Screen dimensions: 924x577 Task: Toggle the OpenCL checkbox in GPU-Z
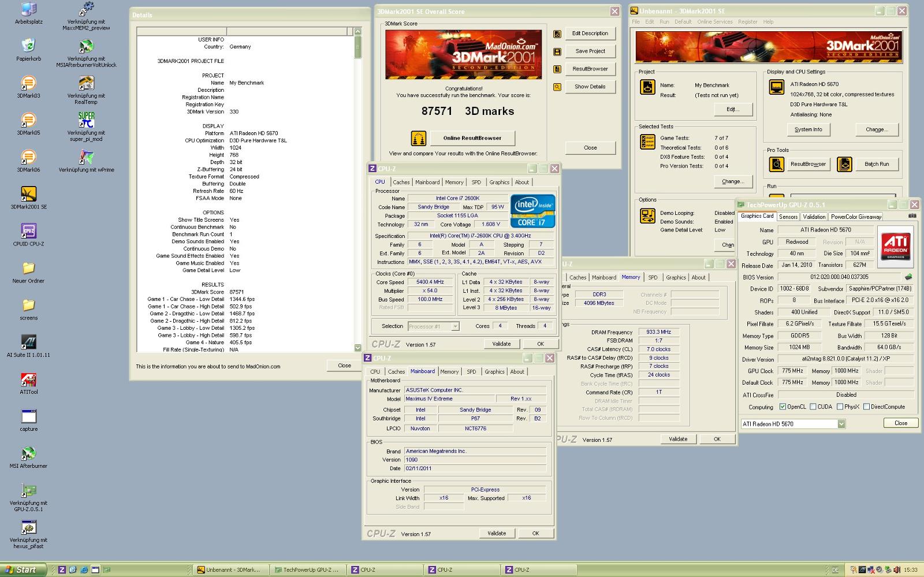click(x=783, y=407)
